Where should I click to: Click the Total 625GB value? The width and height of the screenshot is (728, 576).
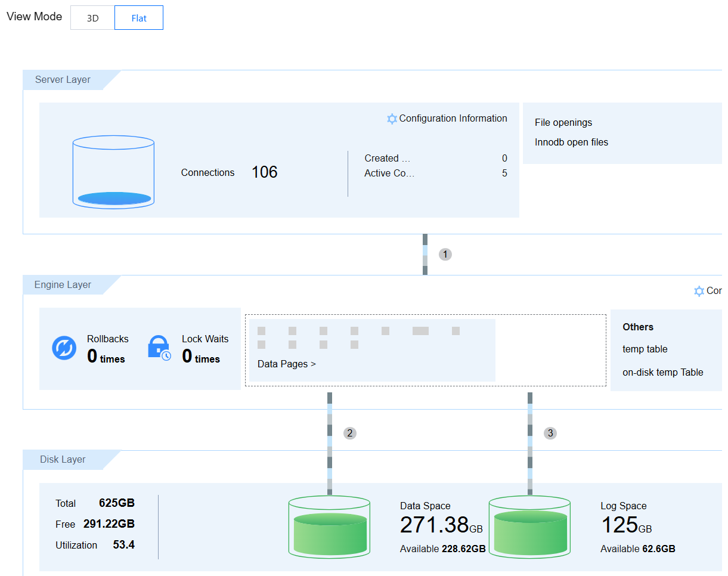(x=117, y=503)
